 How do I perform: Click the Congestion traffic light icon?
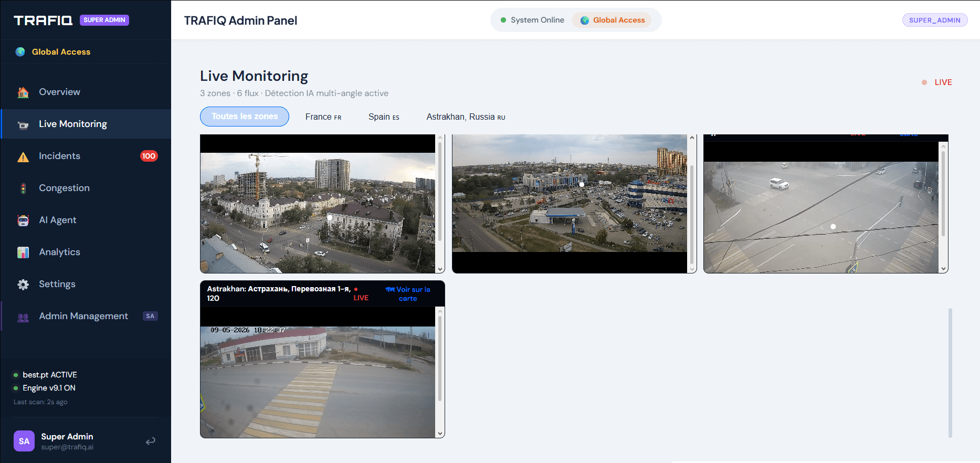[23, 188]
